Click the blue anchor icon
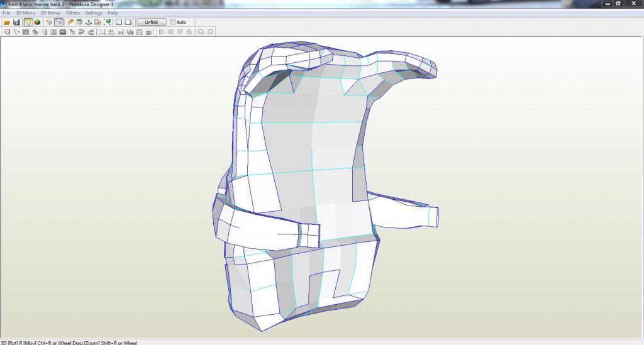Viewport: 644px width, 345px height. point(88,22)
